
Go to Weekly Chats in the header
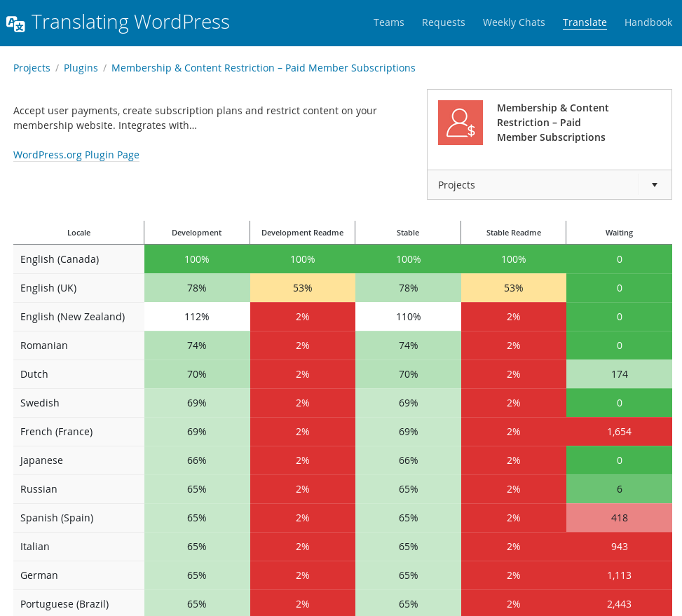pyautogui.click(x=514, y=22)
